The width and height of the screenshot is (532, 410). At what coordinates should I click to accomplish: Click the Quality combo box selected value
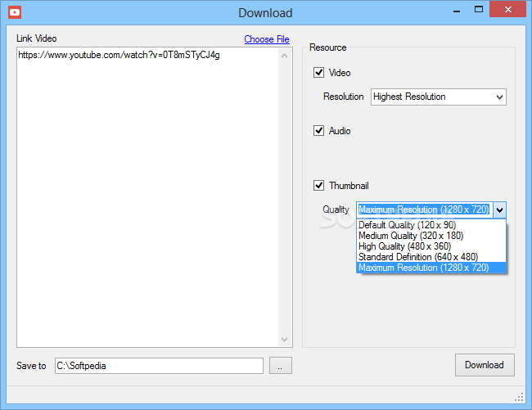pyautogui.click(x=424, y=210)
